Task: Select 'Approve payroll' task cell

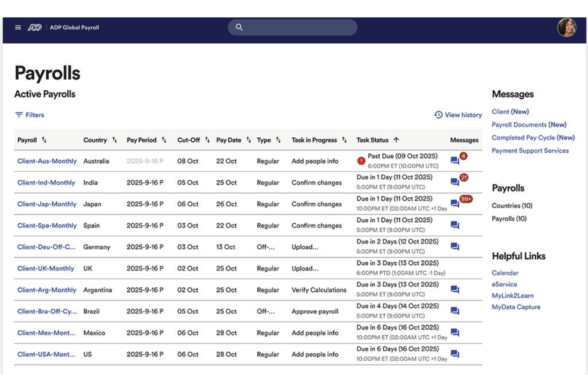Action: click(315, 311)
